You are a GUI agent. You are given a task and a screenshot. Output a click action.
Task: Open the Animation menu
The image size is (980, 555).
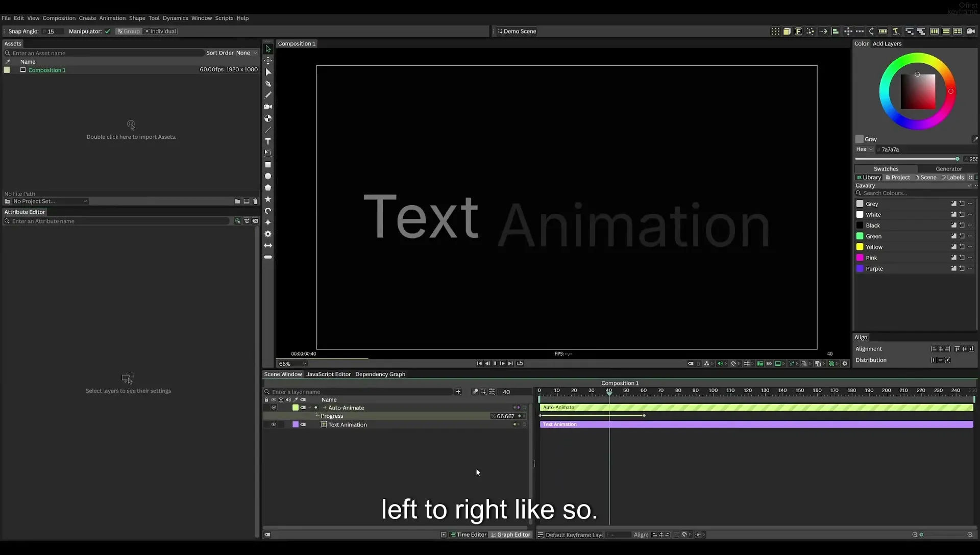tap(112, 18)
